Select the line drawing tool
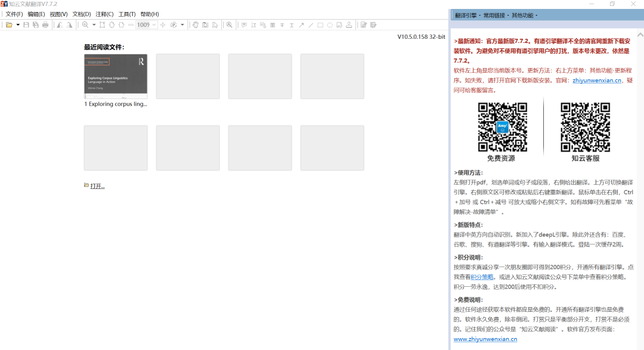 pos(311,25)
